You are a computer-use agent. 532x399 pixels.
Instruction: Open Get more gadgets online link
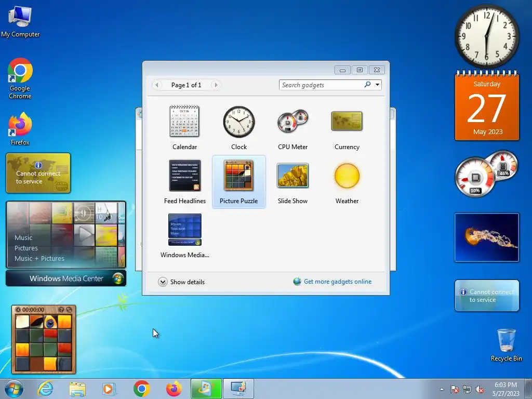point(338,282)
